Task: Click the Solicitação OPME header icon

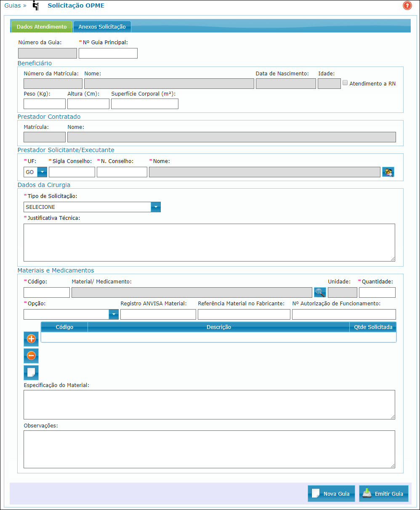Action: 36,6
